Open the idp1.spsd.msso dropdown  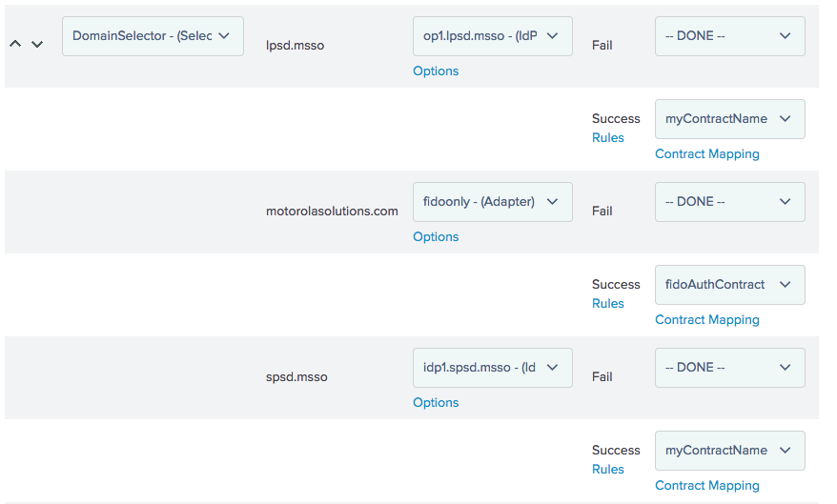point(492,368)
